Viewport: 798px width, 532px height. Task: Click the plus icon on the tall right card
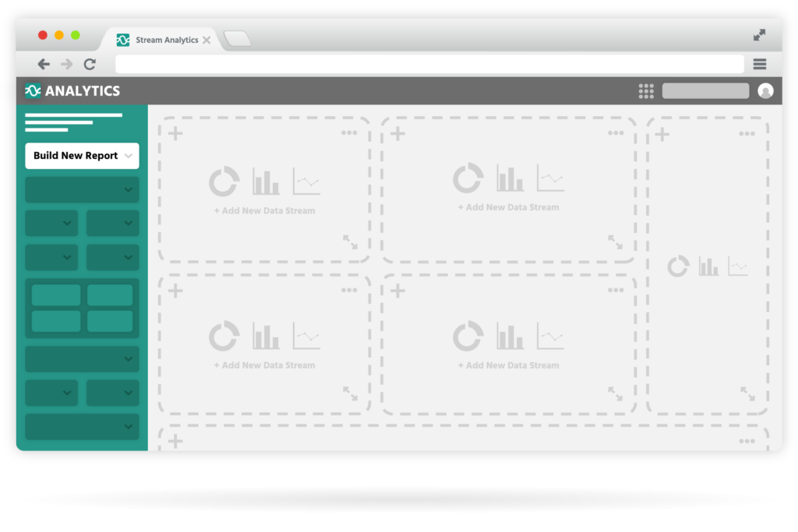[662, 135]
